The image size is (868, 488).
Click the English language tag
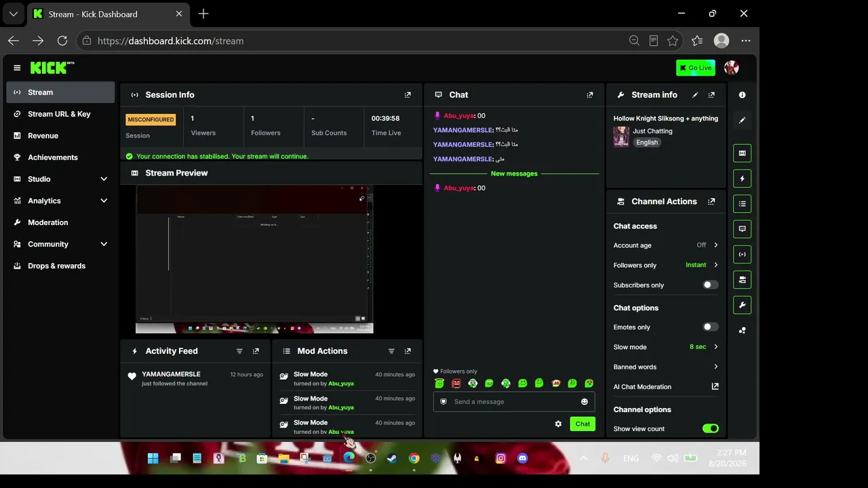pos(647,142)
